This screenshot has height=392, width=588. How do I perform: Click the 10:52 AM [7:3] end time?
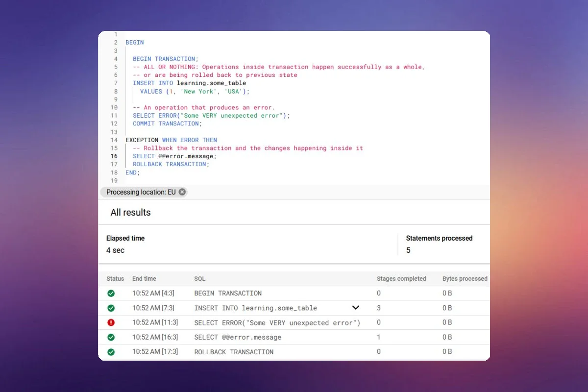pos(153,308)
